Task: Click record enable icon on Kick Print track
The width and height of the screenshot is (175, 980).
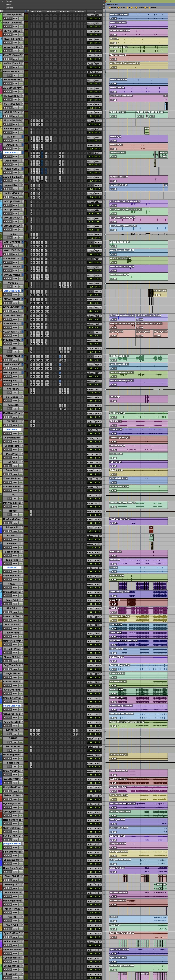Action: (x=5, y=612)
